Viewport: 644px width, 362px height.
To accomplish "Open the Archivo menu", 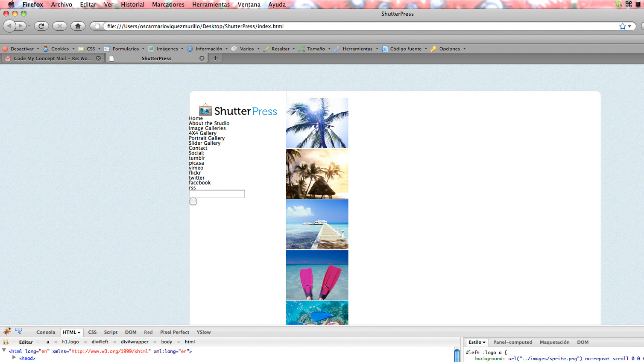I will pyautogui.click(x=61, y=4).
